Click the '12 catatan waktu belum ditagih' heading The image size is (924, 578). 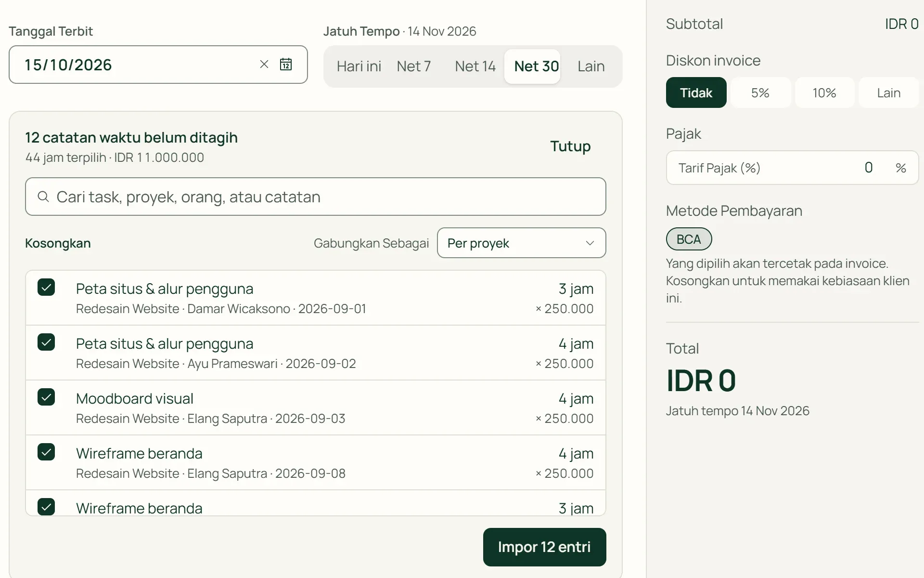pyautogui.click(x=131, y=138)
